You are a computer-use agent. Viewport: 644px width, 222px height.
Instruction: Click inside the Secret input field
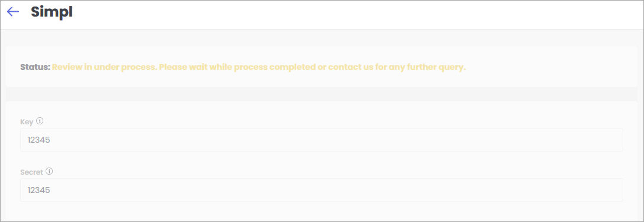click(322, 190)
